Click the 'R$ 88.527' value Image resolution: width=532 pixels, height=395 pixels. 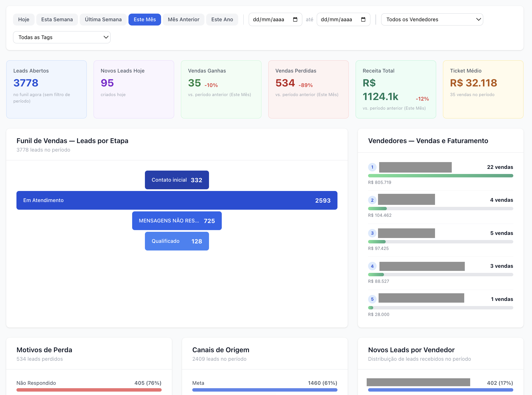click(x=379, y=281)
